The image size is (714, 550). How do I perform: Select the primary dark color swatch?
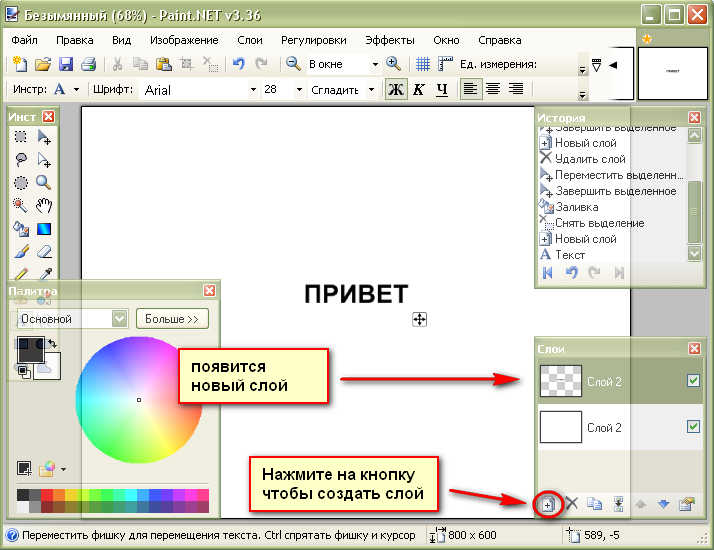click(x=30, y=350)
